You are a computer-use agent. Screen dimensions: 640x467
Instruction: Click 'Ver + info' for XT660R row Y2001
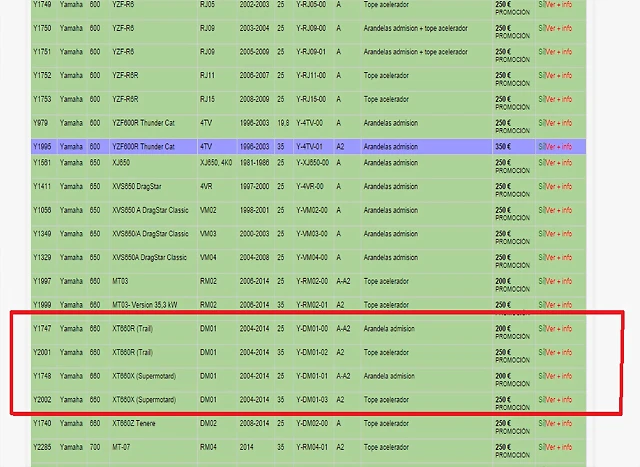pos(559,352)
